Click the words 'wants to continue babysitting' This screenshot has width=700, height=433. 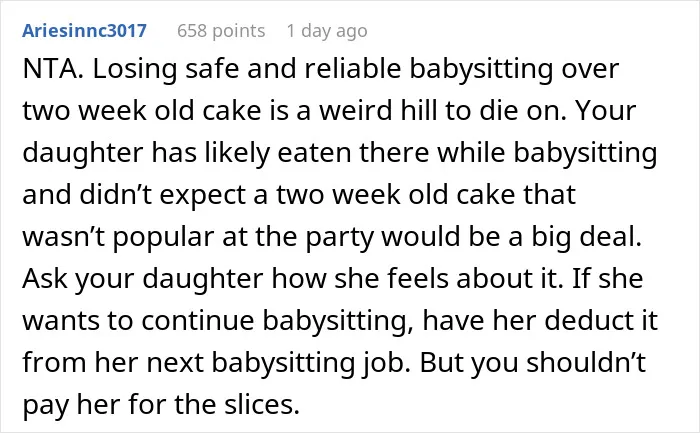click(x=217, y=321)
